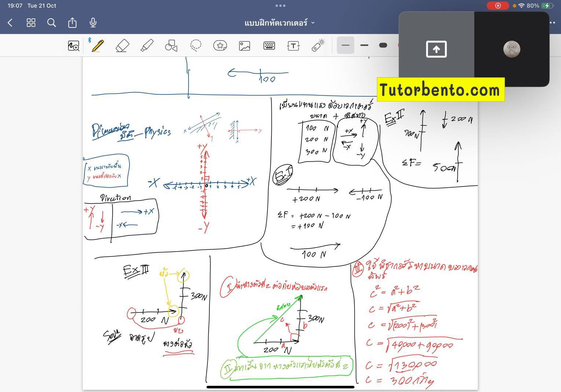Open the search panel

pos(51,22)
